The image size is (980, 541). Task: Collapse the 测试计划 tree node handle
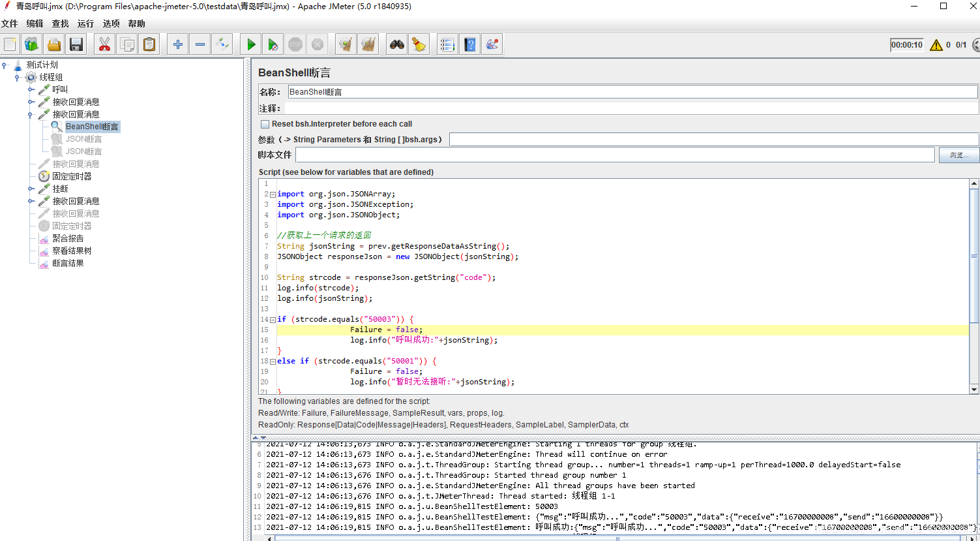(x=5, y=65)
